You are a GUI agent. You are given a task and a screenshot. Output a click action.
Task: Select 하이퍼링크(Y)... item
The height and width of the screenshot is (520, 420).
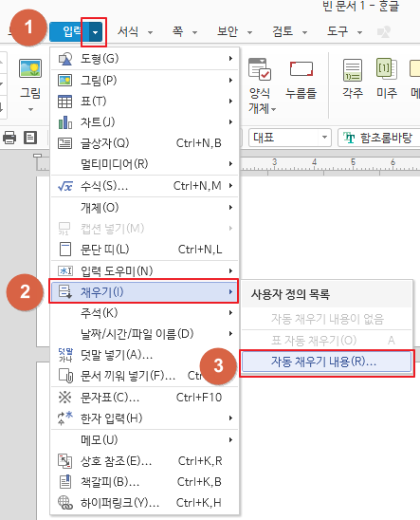145,503
